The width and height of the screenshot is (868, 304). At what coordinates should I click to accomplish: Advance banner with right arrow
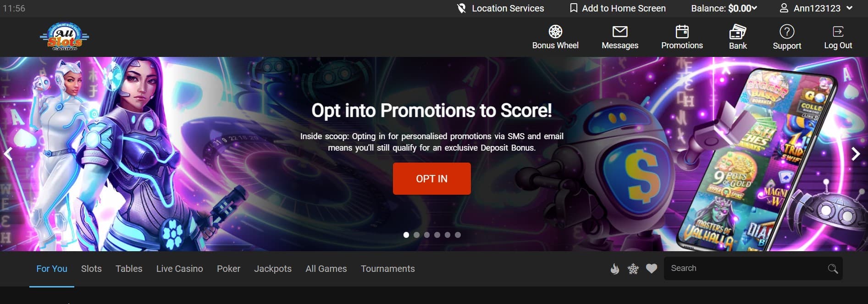click(856, 154)
